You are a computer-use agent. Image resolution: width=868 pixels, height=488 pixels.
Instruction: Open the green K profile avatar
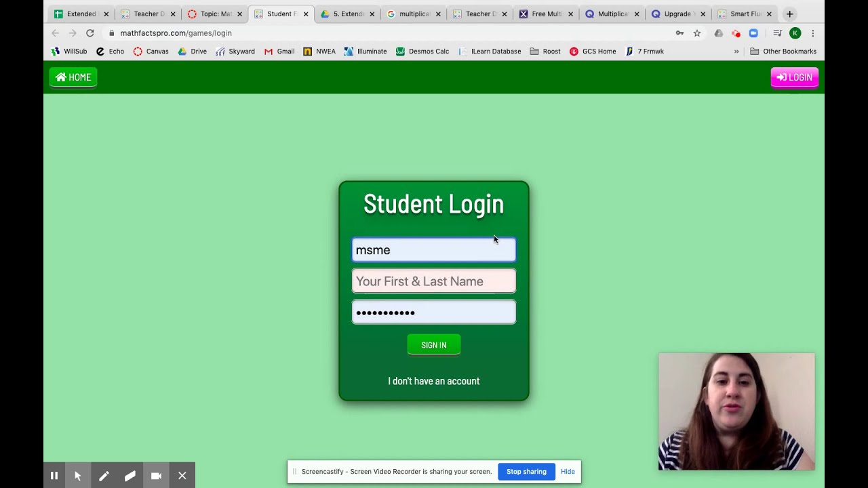[x=795, y=33]
